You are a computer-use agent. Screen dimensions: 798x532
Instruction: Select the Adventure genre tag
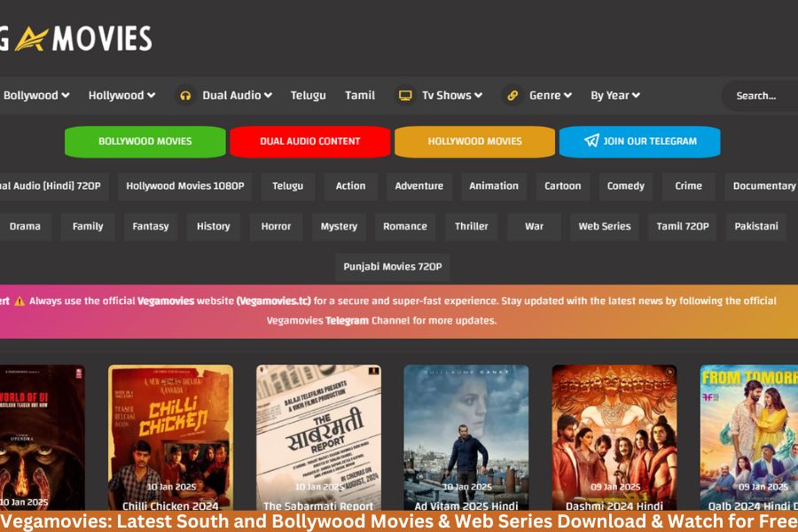[419, 186]
